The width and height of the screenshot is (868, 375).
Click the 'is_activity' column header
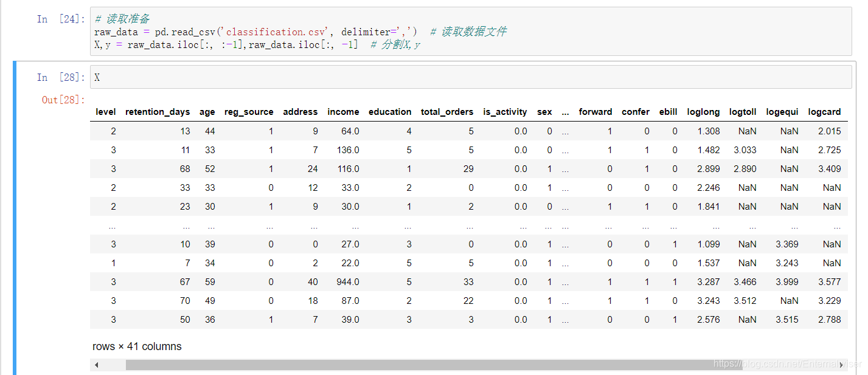(x=505, y=112)
